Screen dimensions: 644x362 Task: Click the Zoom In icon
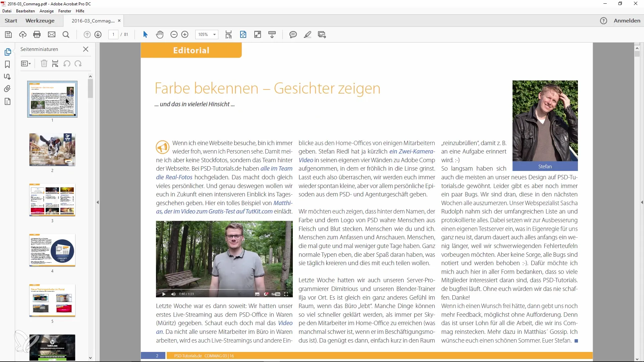pos(185,35)
